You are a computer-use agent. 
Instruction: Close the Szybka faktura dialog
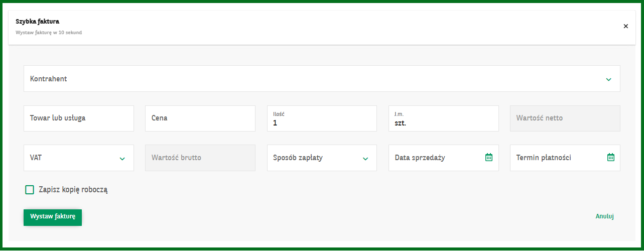[625, 26]
